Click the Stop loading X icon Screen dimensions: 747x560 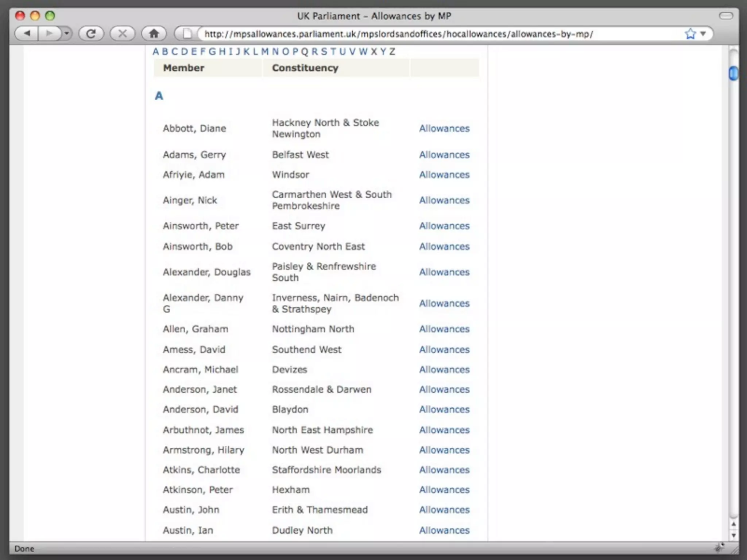tap(123, 34)
